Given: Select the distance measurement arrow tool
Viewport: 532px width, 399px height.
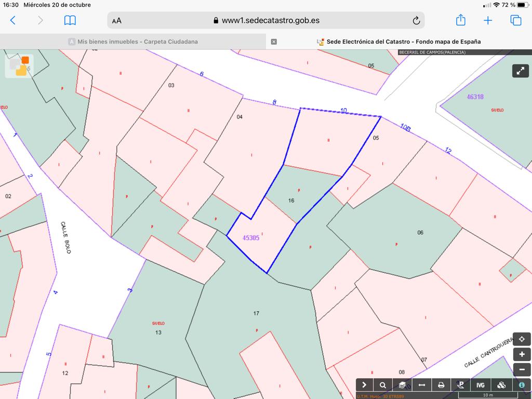Looking at the screenshot, I should [422, 385].
